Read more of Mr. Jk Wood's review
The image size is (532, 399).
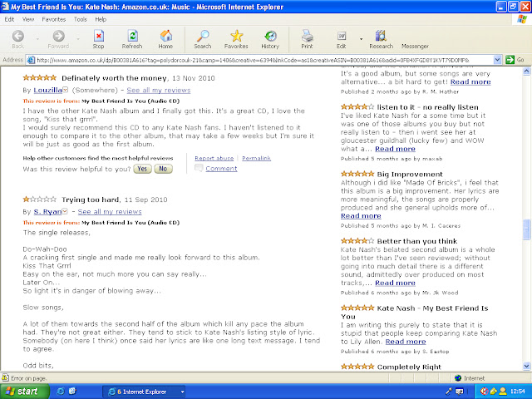pos(395,283)
